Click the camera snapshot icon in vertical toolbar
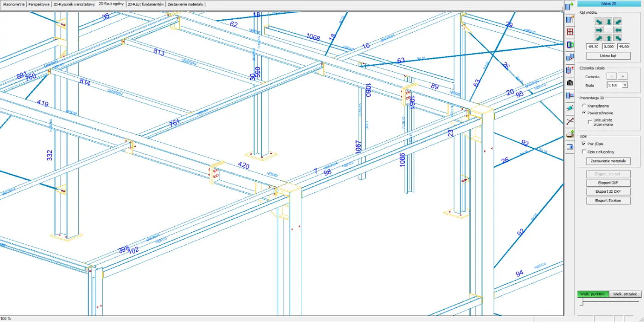644x322 pixels. tap(570, 83)
